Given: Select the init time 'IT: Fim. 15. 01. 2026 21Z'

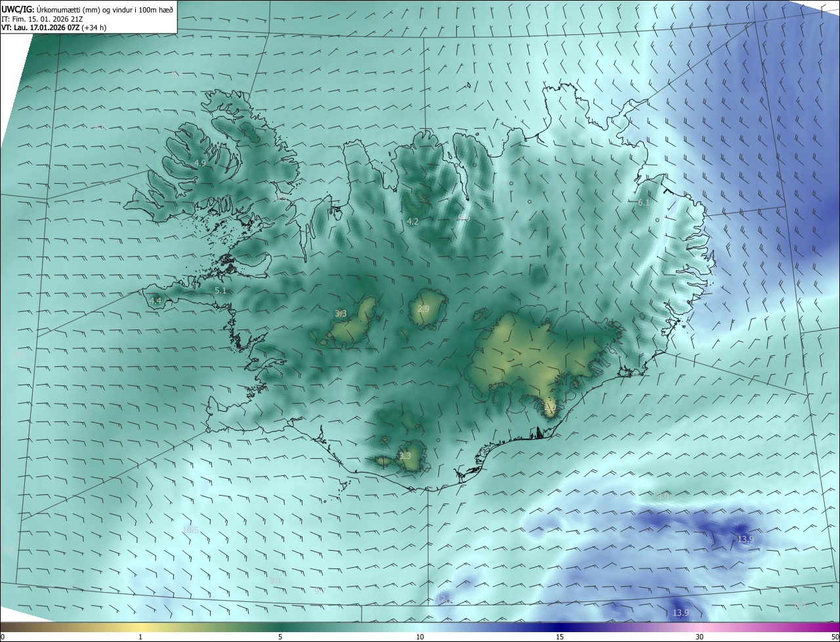Looking at the screenshot, I should (x=41, y=19).
